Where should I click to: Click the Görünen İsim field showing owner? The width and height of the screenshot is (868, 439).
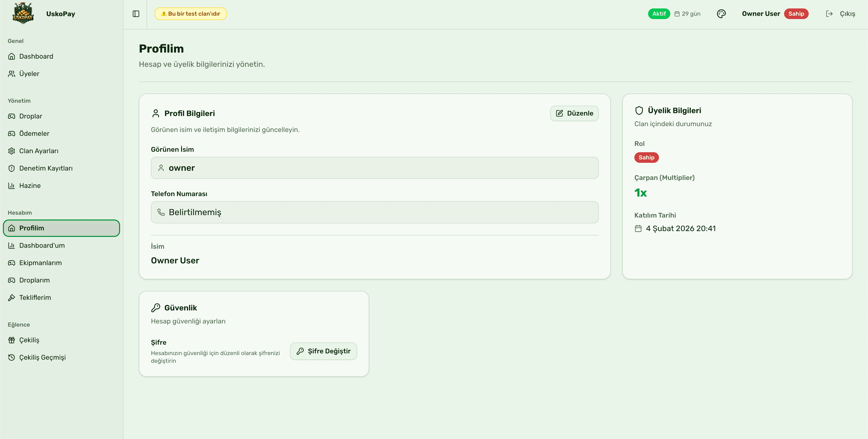pos(374,168)
